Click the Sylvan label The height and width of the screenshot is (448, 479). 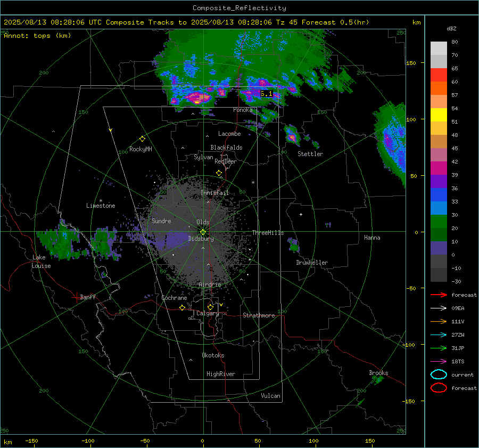tap(203, 158)
